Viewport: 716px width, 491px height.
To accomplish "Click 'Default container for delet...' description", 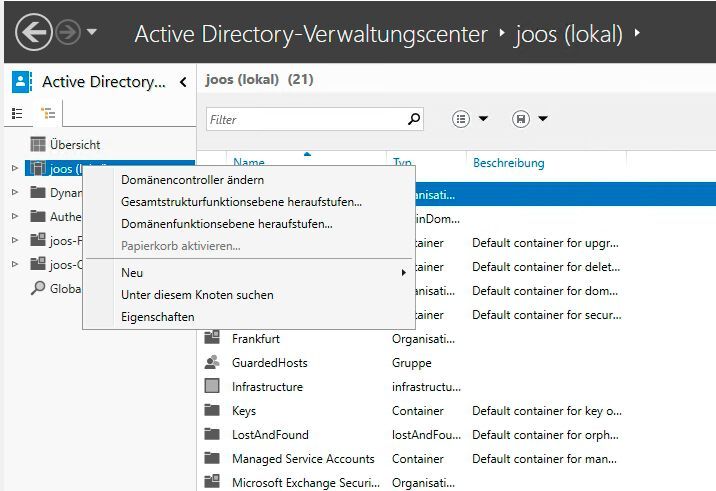I will click(x=546, y=267).
